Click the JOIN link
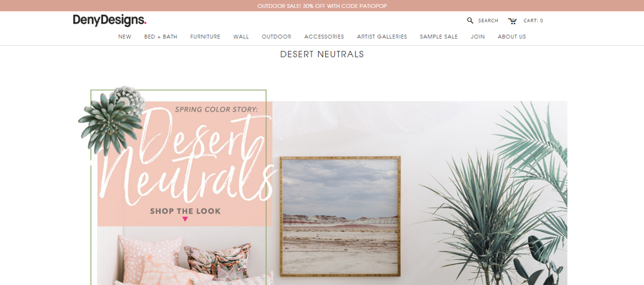The width and height of the screenshot is (644, 285). pos(478,37)
